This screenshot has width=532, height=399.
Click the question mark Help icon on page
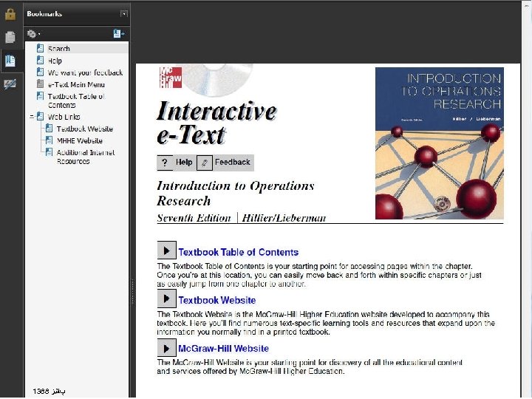click(165, 163)
